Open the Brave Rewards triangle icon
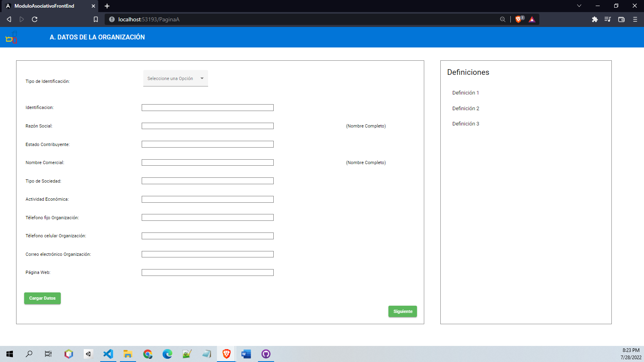Image resolution: width=644 pixels, height=362 pixels. point(532,19)
